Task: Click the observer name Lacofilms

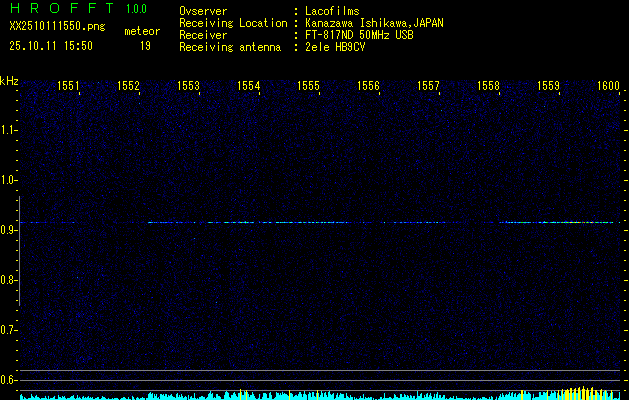Action: click(333, 11)
